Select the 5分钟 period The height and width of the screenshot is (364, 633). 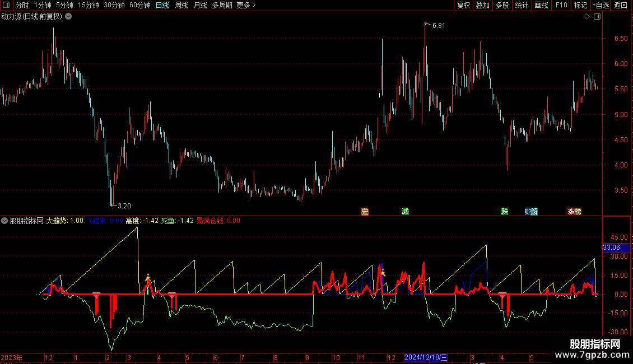click(64, 5)
